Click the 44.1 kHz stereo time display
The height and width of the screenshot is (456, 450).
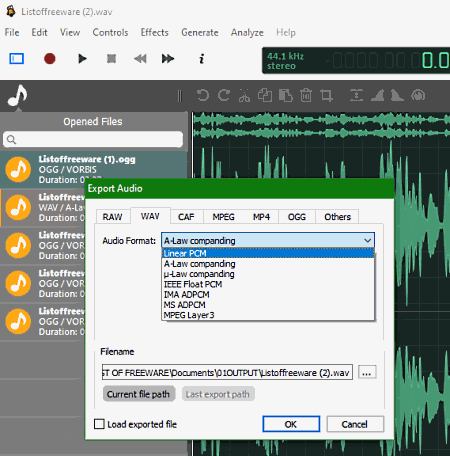click(356, 61)
